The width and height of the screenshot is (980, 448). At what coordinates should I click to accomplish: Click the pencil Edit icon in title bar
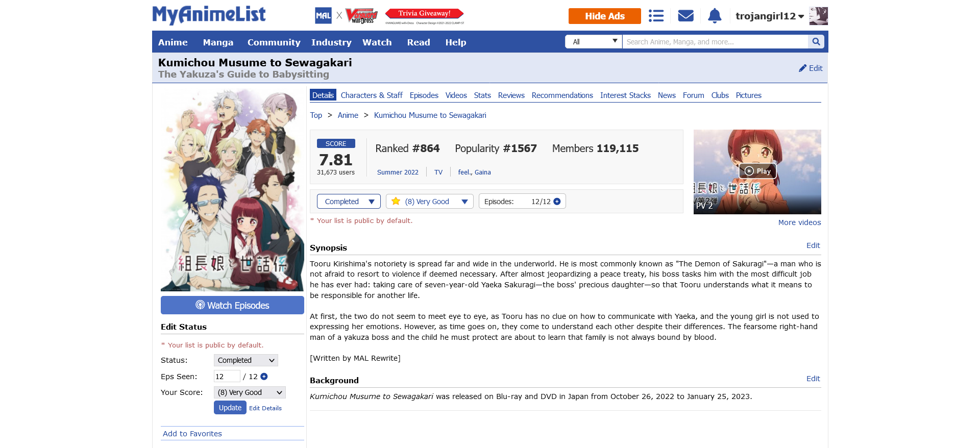(x=803, y=68)
